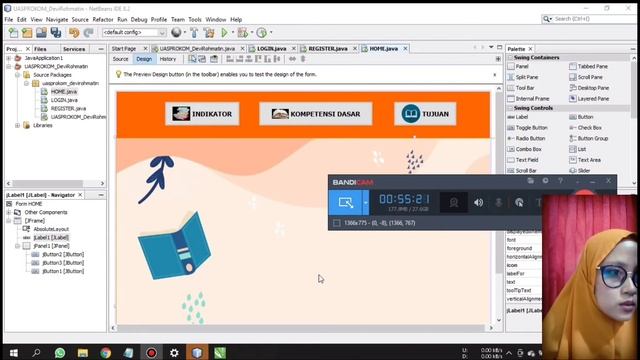Switch to the Source view
This screenshot has width=640, height=360.
[120, 59]
